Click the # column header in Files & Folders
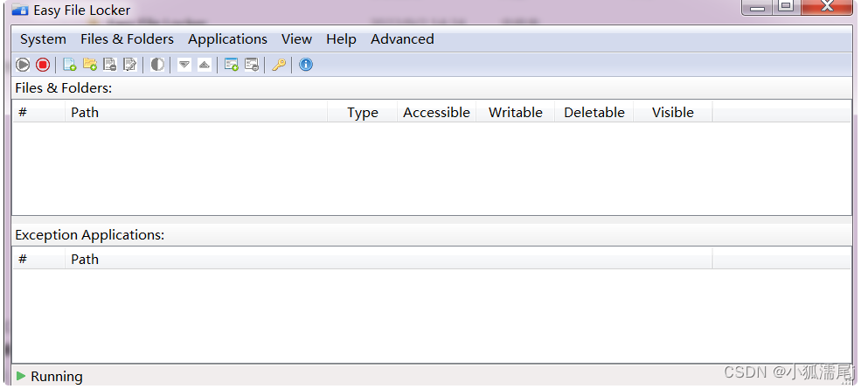 tap(38, 112)
